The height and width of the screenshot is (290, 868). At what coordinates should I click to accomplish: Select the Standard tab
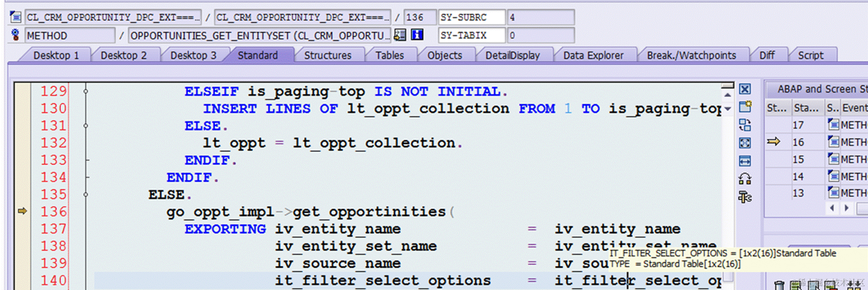[x=258, y=55]
